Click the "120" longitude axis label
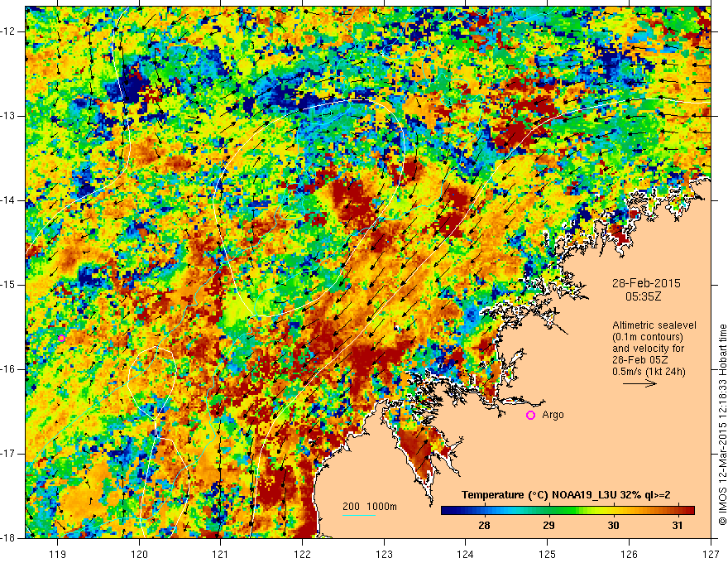Image resolution: width=728 pixels, height=563 pixels. tap(139, 555)
